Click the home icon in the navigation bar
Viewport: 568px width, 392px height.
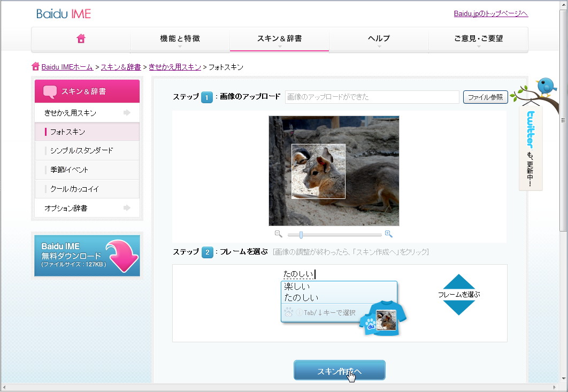80,39
